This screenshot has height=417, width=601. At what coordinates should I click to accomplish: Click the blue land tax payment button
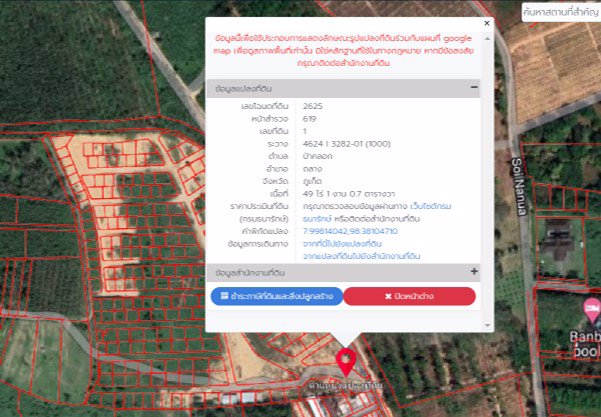tap(277, 296)
